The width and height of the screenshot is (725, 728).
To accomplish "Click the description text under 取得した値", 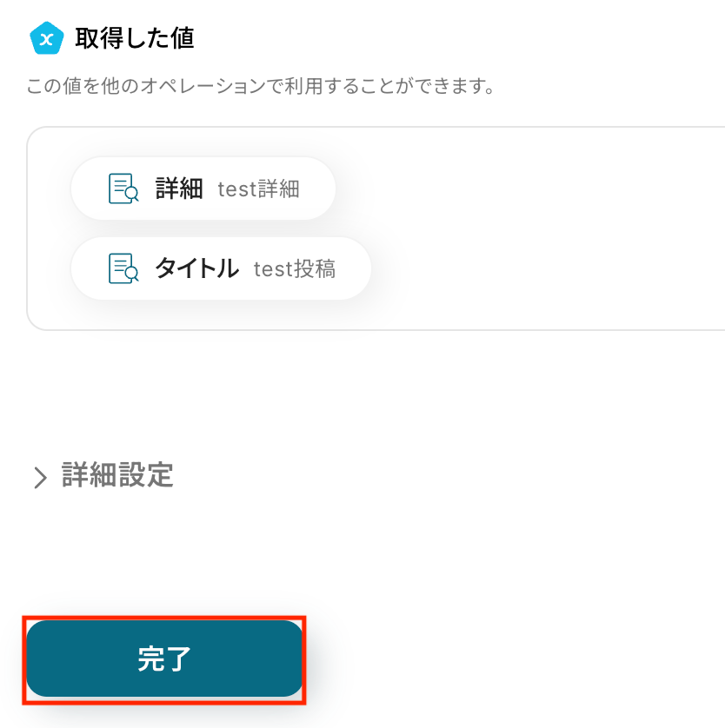I will tap(261, 87).
